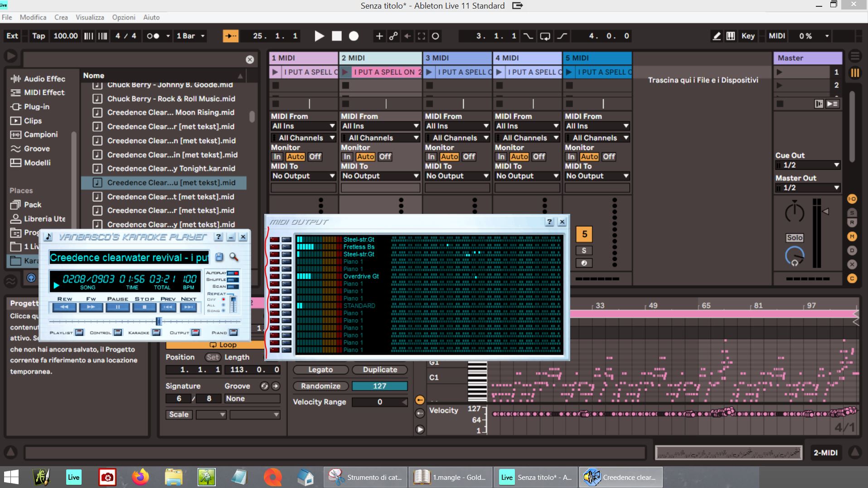
Task: Clear browser search with X icon
Action: 250,59
